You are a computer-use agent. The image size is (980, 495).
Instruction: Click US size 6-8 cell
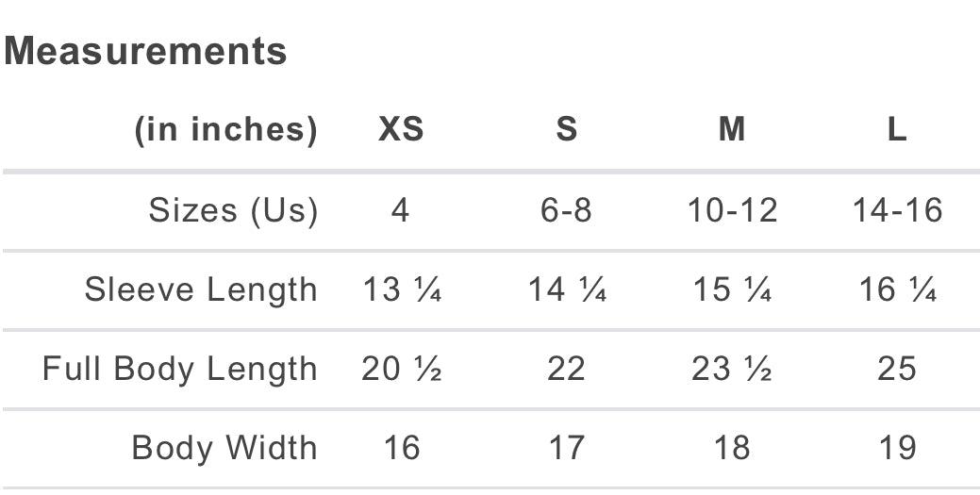coord(566,210)
